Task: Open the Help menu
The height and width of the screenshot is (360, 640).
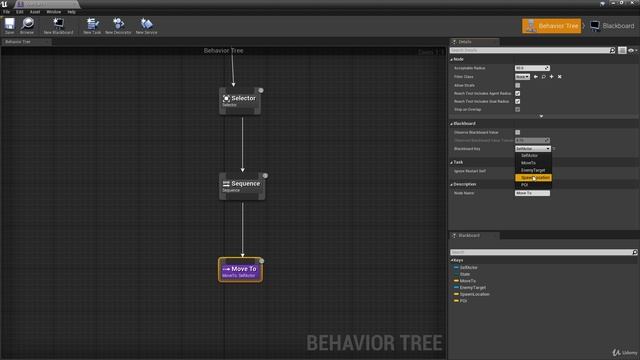Action: pyautogui.click(x=71, y=12)
